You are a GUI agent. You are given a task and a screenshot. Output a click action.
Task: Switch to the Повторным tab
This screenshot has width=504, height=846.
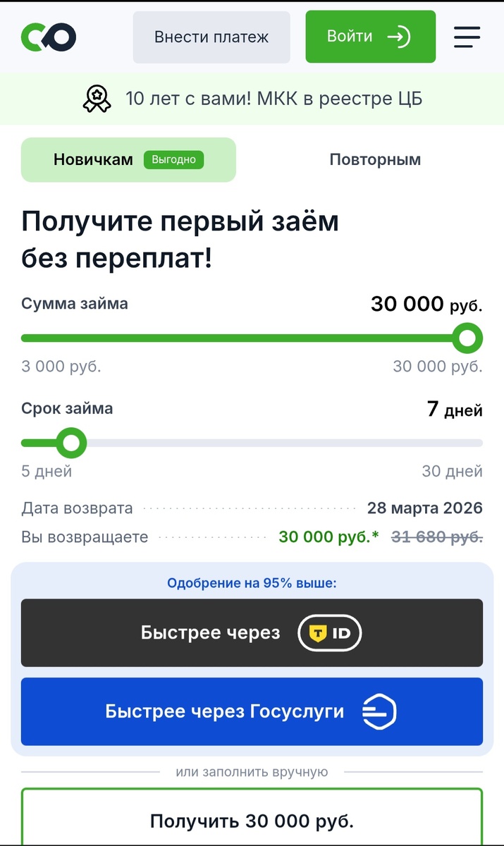[x=374, y=159]
